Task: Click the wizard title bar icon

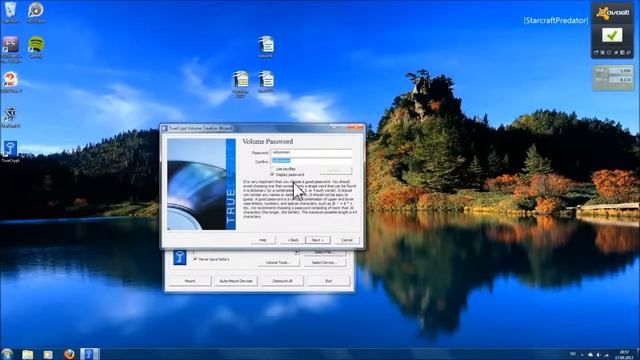Action: 164,128
